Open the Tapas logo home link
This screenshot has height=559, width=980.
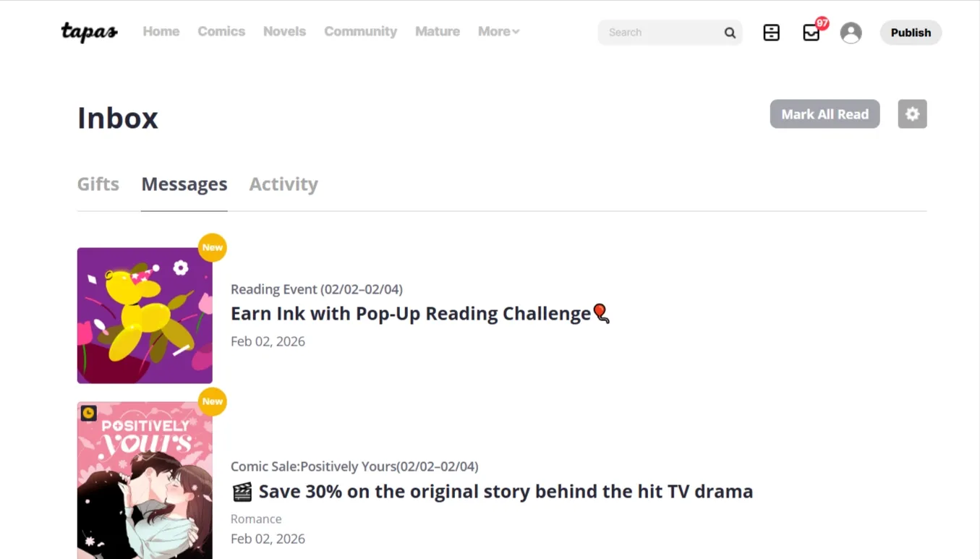click(89, 32)
